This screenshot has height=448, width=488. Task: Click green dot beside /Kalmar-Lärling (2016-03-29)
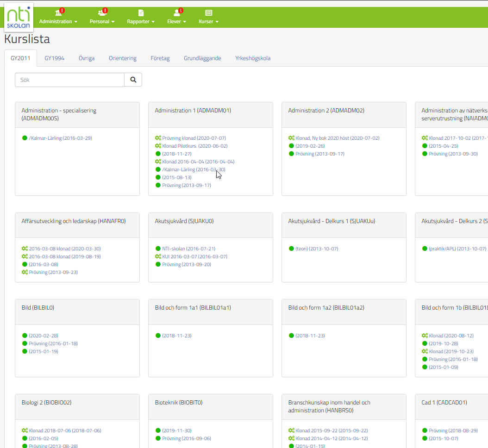(25, 138)
